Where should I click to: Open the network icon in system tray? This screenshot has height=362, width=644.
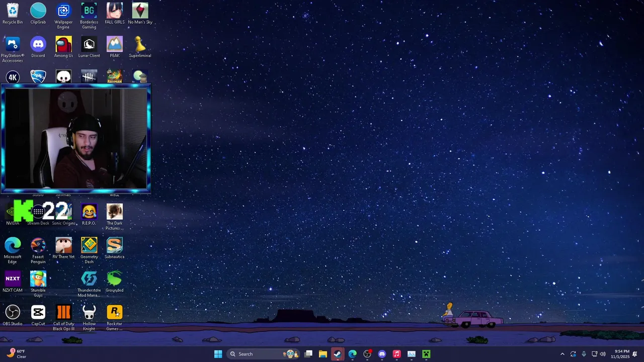(x=594, y=354)
